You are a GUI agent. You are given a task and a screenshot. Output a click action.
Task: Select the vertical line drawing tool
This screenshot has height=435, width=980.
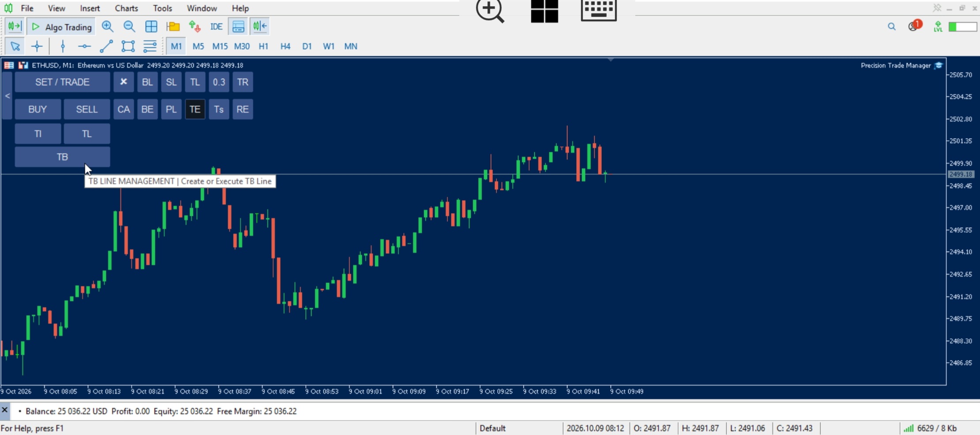coord(63,46)
